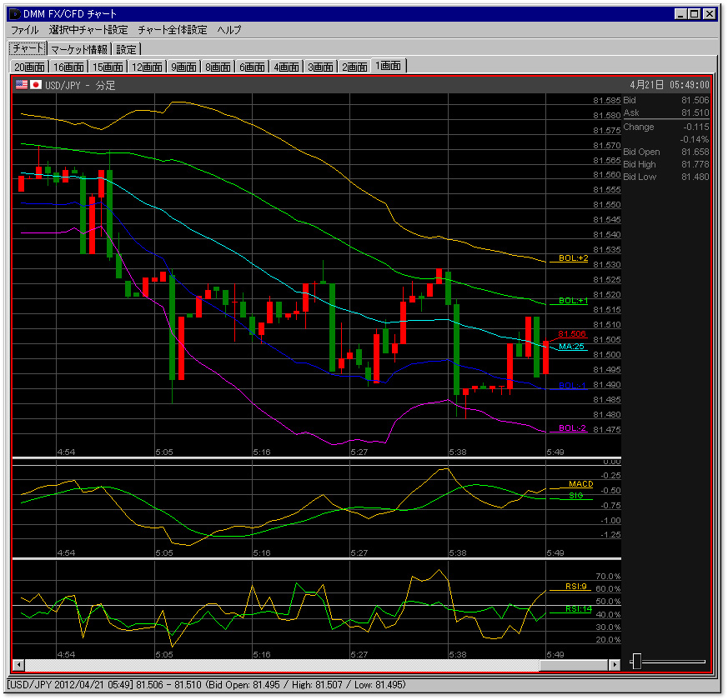
Task: Minimize the DMM FX/CFD chart window
Action: click(x=680, y=14)
